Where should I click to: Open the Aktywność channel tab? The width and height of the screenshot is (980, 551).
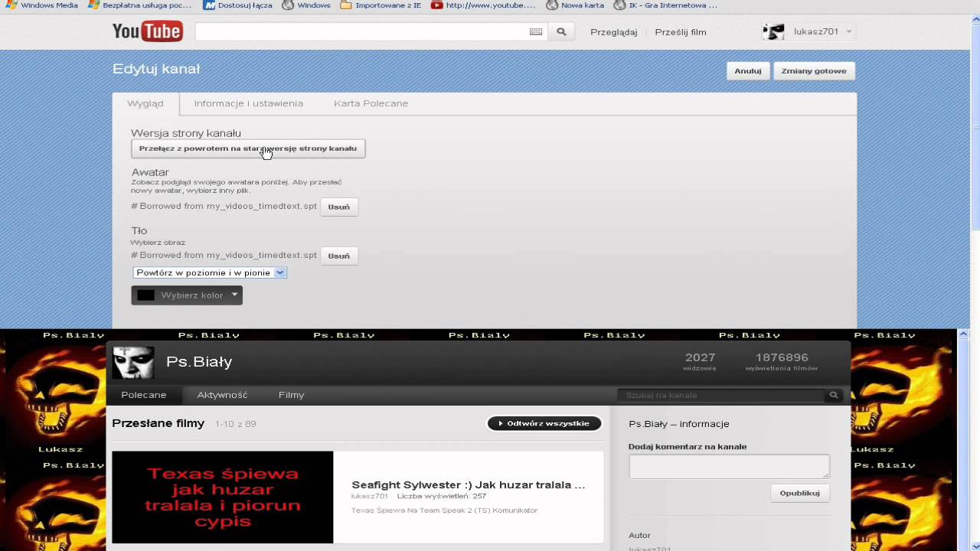[x=222, y=395]
